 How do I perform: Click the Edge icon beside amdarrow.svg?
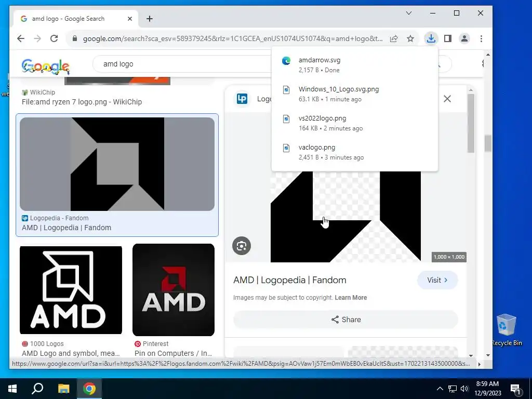(286, 61)
